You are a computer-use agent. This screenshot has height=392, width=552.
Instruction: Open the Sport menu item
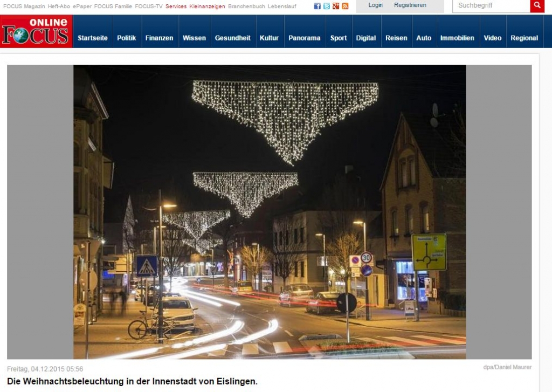tap(339, 38)
